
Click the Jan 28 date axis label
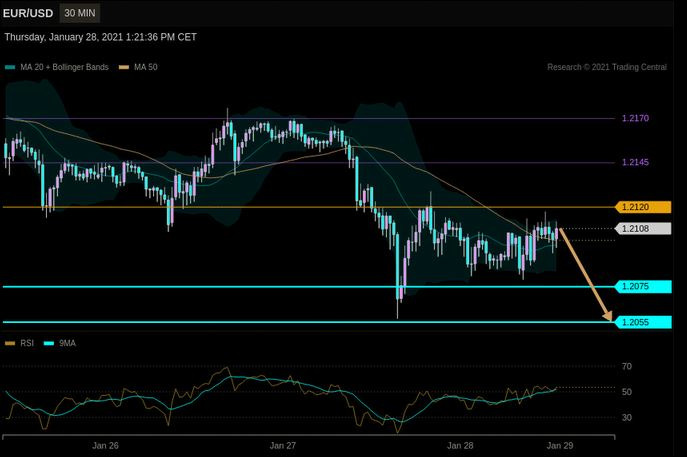click(460, 446)
